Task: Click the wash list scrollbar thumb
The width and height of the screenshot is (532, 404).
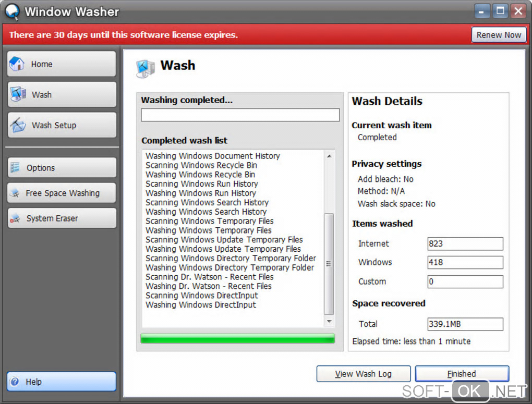Action: click(329, 264)
